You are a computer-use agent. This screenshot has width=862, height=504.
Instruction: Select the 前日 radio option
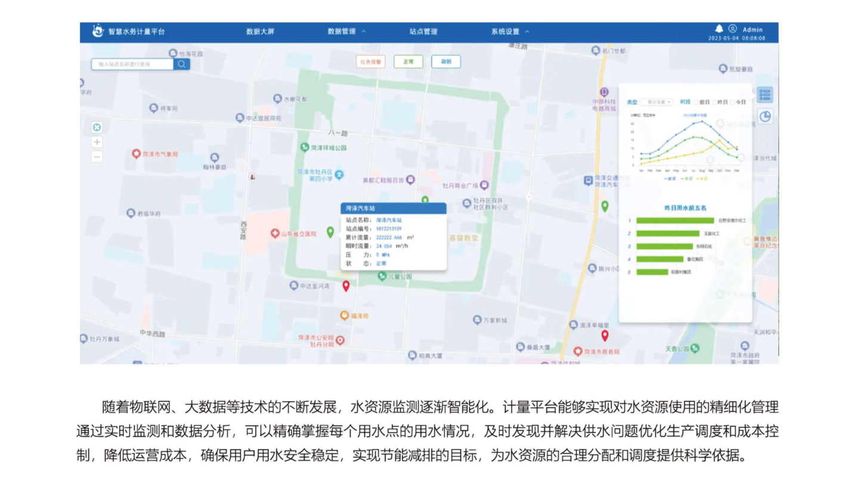[x=696, y=102]
